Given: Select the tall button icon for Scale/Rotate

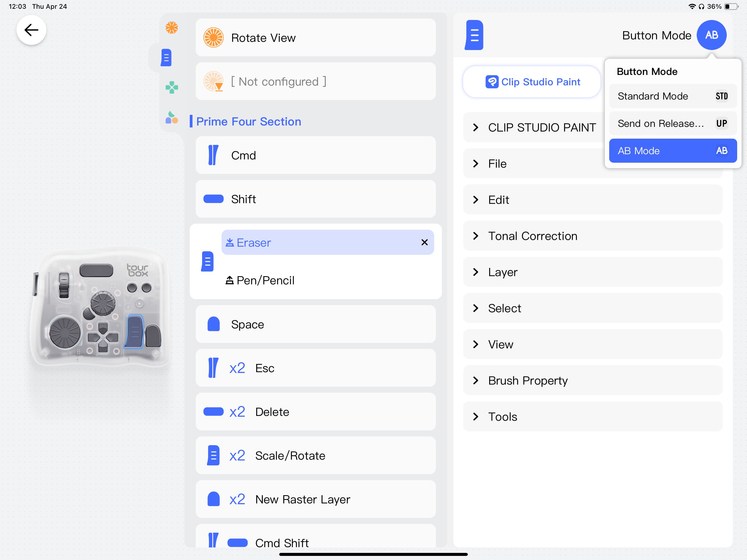Looking at the screenshot, I should 214,455.
